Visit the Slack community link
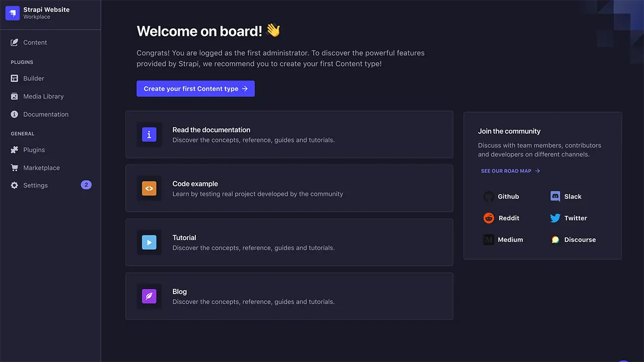 coord(566,197)
